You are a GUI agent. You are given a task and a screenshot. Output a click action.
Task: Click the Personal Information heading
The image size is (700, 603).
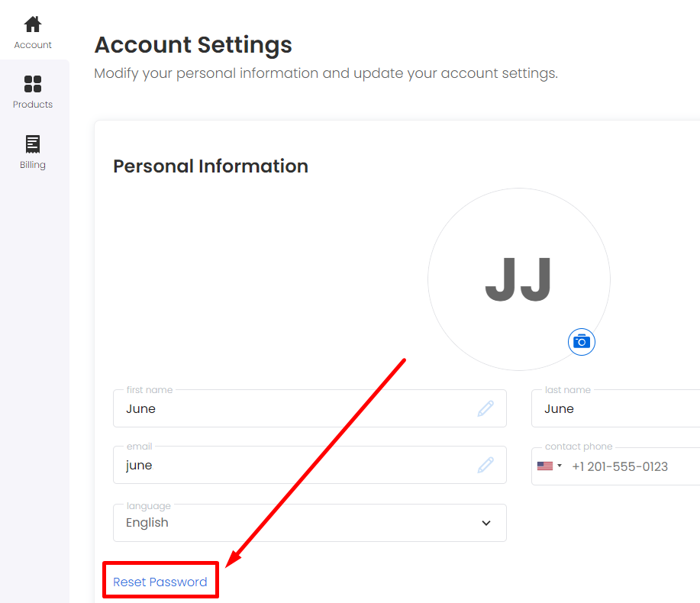211,166
